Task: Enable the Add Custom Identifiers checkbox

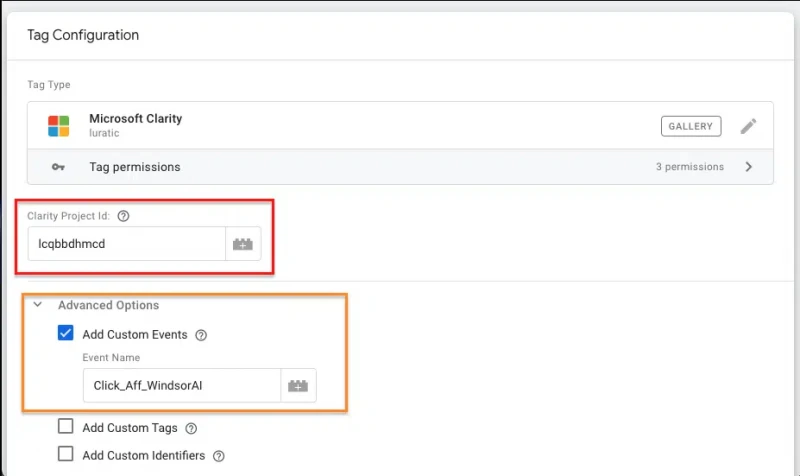Action: (x=65, y=454)
